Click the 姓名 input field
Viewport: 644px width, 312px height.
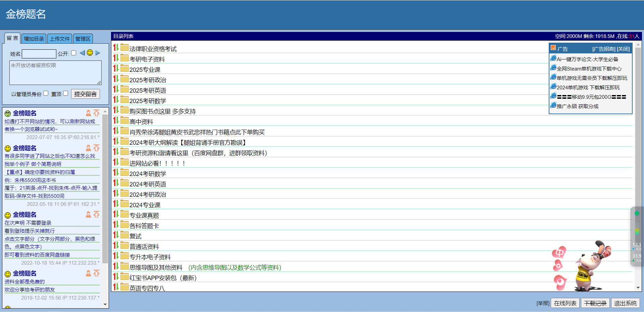click(39, 54)
